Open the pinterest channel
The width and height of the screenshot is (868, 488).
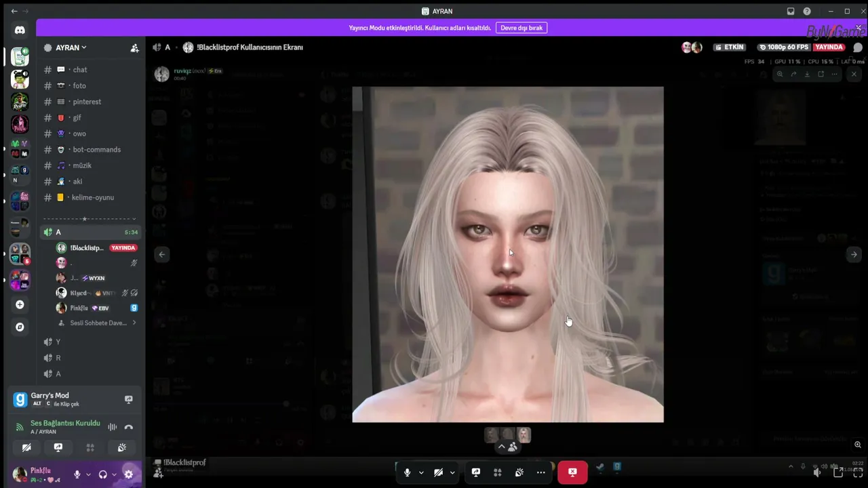click(90, 102)
